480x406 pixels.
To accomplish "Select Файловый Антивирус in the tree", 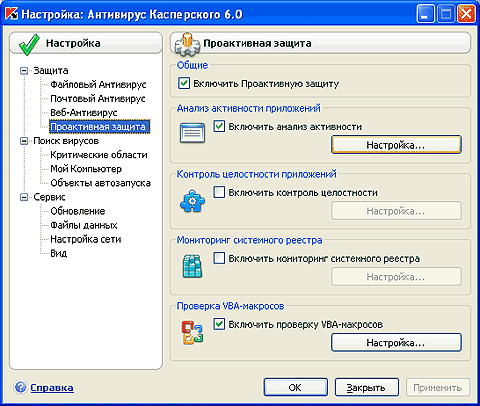I will click(x=98, y=85).
